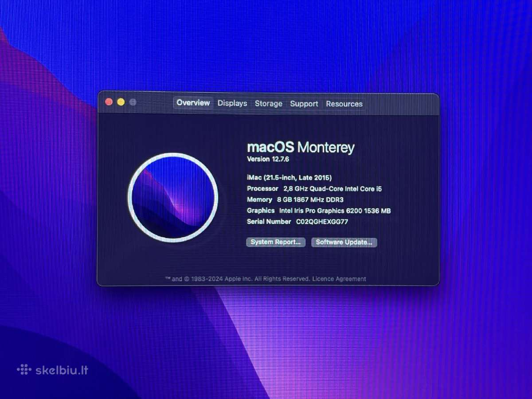Click the macOS Monterey circular logo
The width and height of the screenshot is (532, 399).
pyautogui.click(x=173, y=197)
